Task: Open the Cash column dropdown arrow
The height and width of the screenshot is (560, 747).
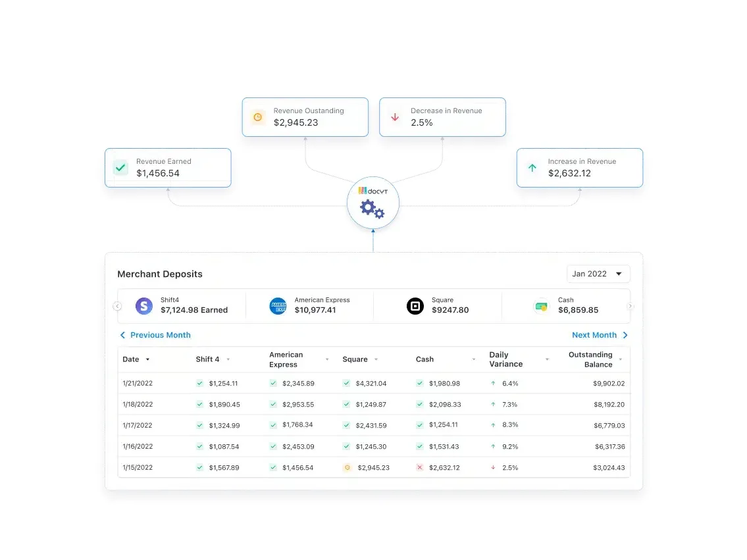Action: 474,359
